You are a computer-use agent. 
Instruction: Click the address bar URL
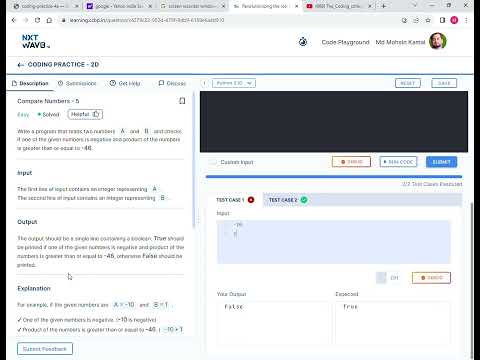(x=147, y=20)
